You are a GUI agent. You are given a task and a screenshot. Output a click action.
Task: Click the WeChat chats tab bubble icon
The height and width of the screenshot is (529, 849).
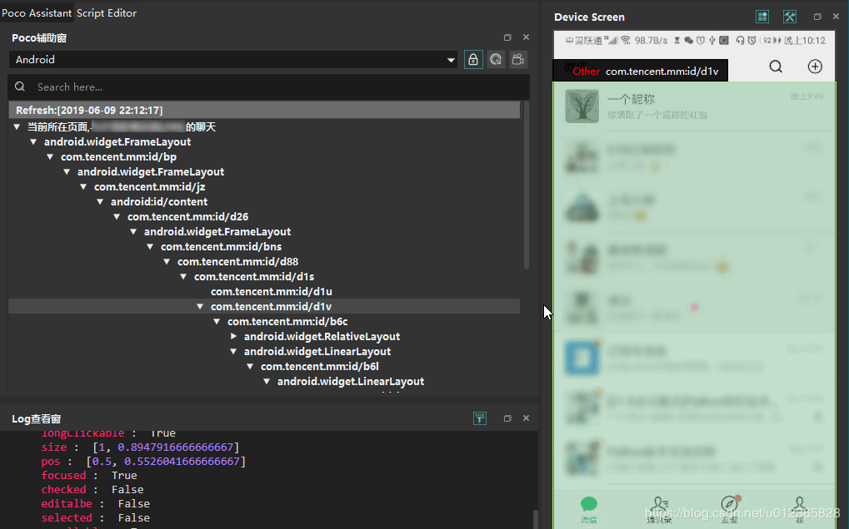coord(589,506)
